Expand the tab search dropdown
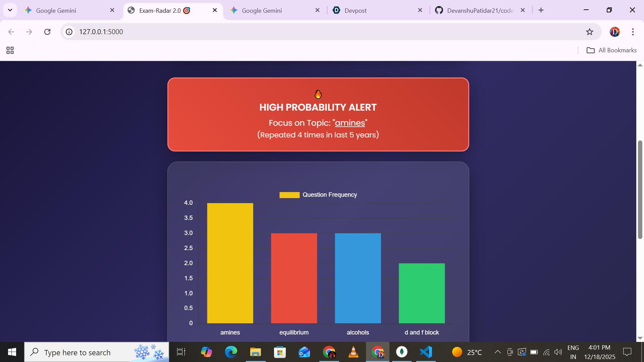 pyautogui.click(x=10, y=10)
